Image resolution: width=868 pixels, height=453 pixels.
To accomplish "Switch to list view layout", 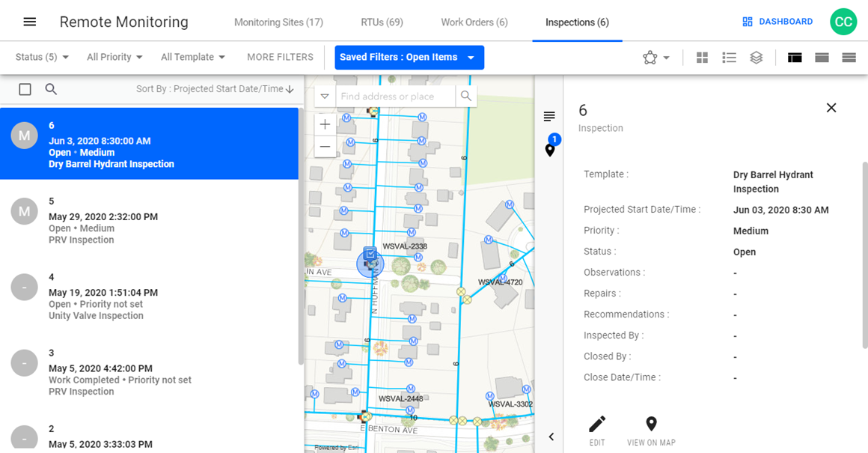I will [729, 57].
